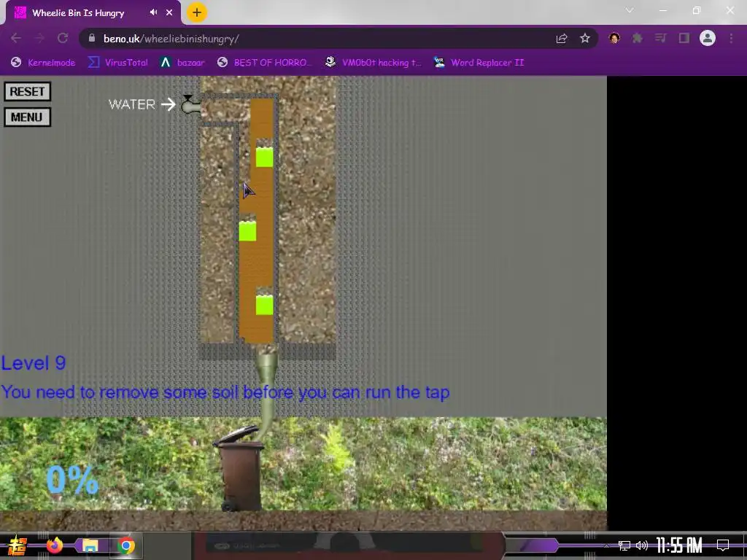The image size is (747, 560).
Task: Turn on the water tap valve
Action: click(190, 104)
